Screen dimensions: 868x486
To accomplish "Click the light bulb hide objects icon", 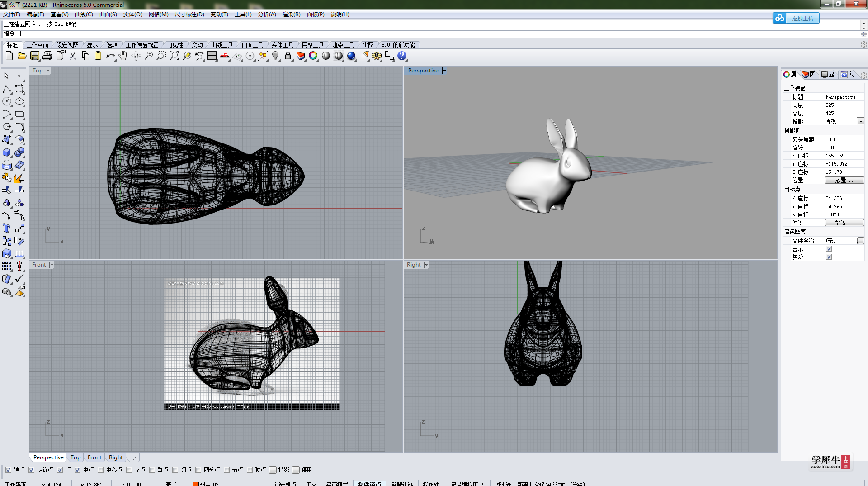I will tap(275, 56).
